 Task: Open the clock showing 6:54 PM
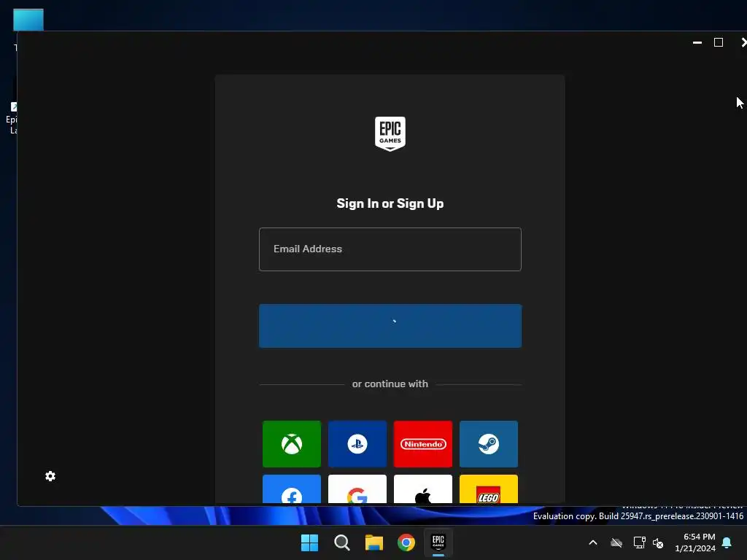[695, 542]
